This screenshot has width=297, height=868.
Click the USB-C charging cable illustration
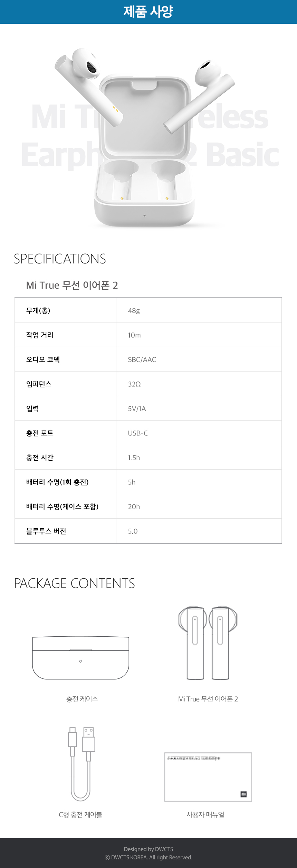point(81,764)
